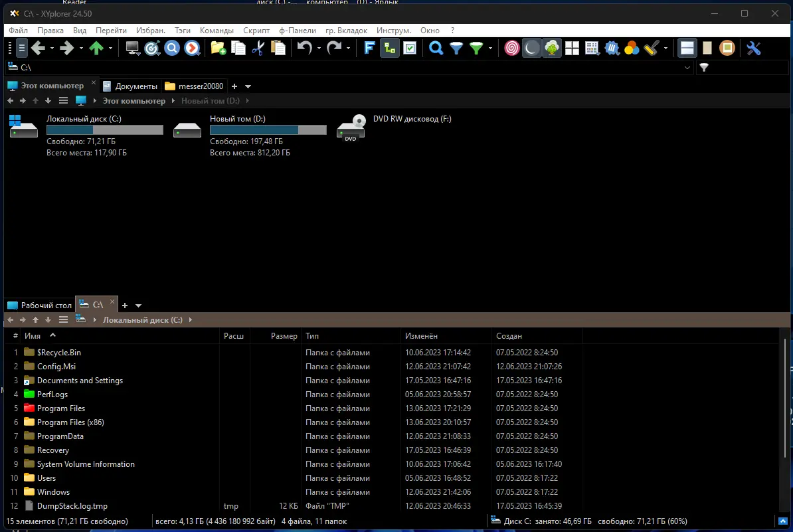Click the yellow paint roller icon
The image size is (793, 532).
tap(652, 48)
